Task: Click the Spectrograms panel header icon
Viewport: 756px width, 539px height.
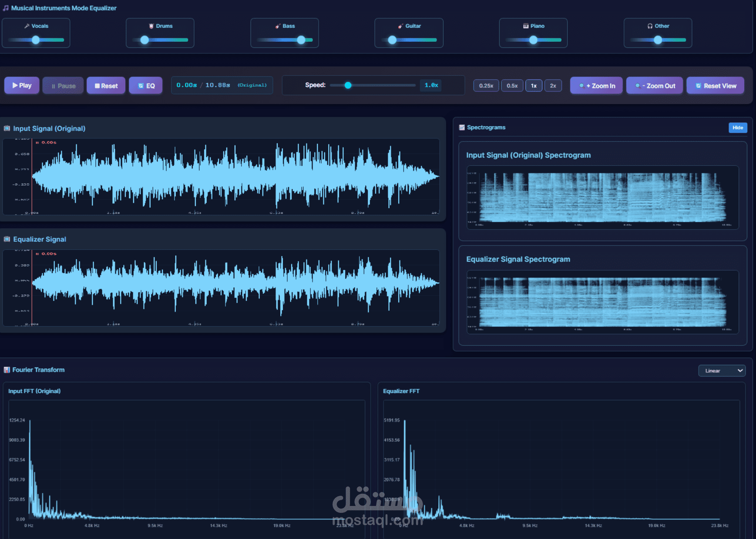Action: tap(462, 128)
